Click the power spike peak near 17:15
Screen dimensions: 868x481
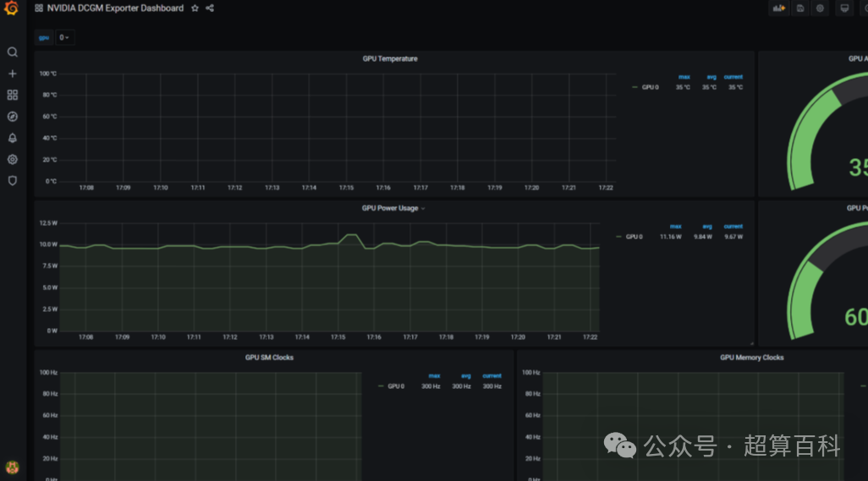click(350, 235)
